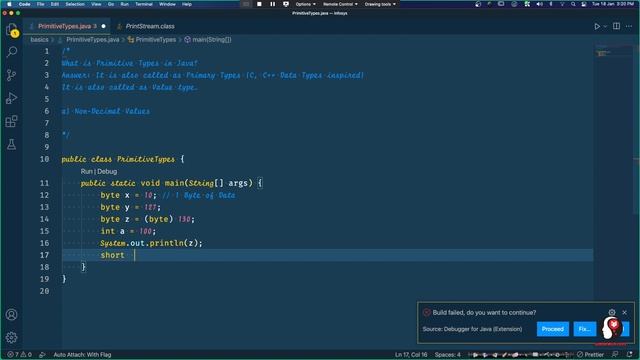Open notification settings gear
The image size is (640, 360).
(612, 312)
